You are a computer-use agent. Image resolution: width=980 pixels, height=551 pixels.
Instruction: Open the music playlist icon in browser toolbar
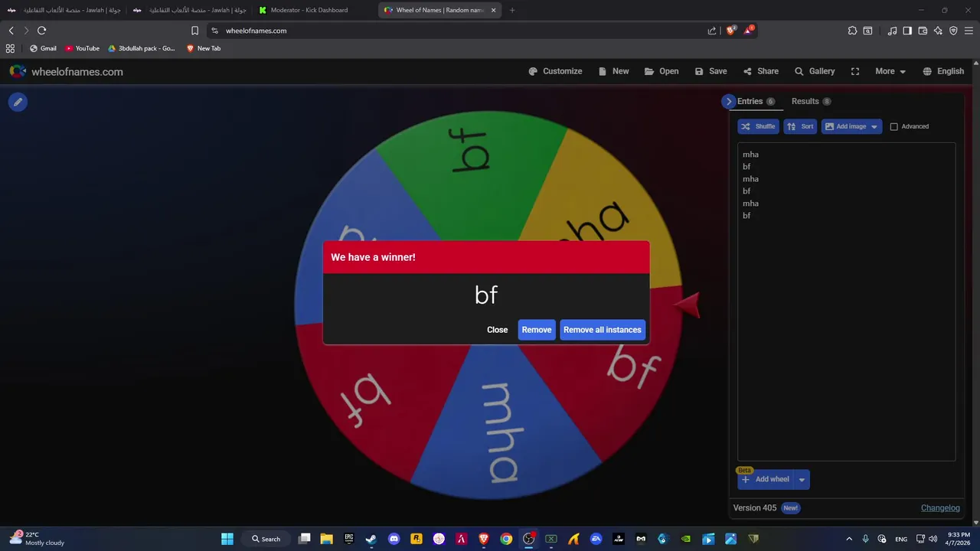892,31
